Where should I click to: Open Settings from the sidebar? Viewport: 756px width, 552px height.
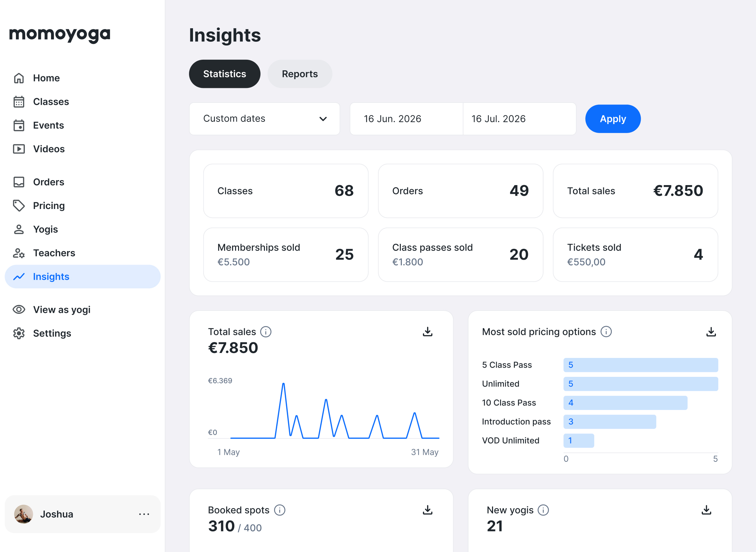pyautogui.click(x=52, y=333)
